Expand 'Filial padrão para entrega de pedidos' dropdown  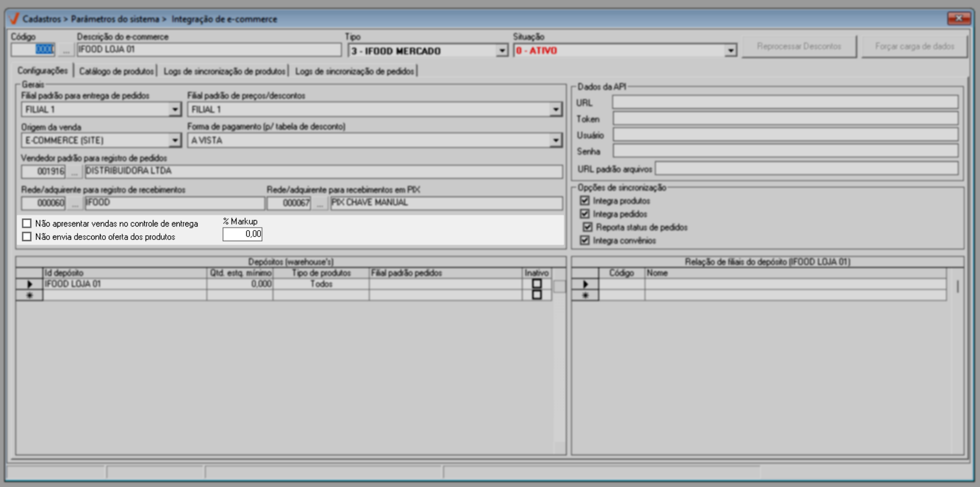pyautogui.click(x=175, y=109)
